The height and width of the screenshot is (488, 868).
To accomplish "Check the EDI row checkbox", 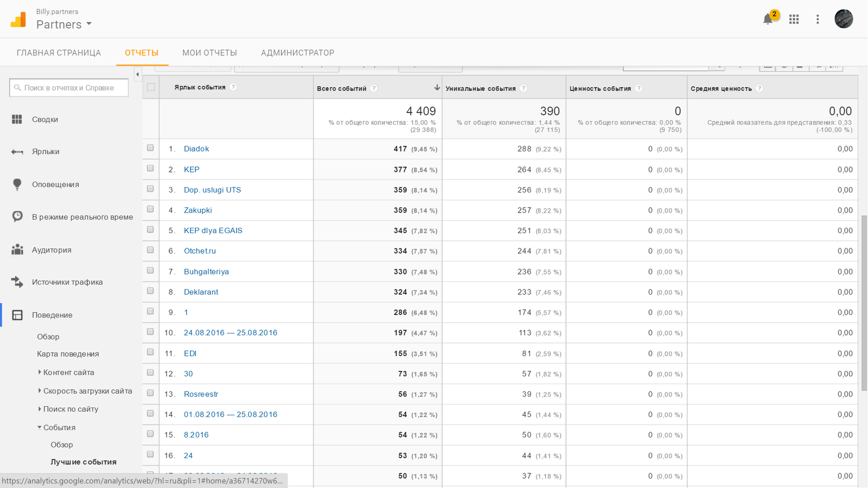I will [x=150, y=352].
